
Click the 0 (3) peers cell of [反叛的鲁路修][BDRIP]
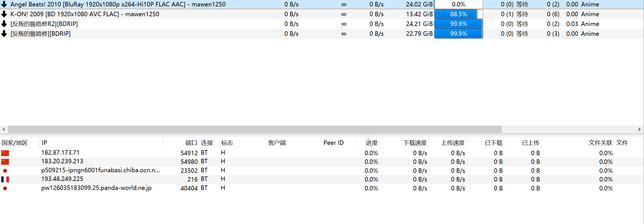pos(553,34)
